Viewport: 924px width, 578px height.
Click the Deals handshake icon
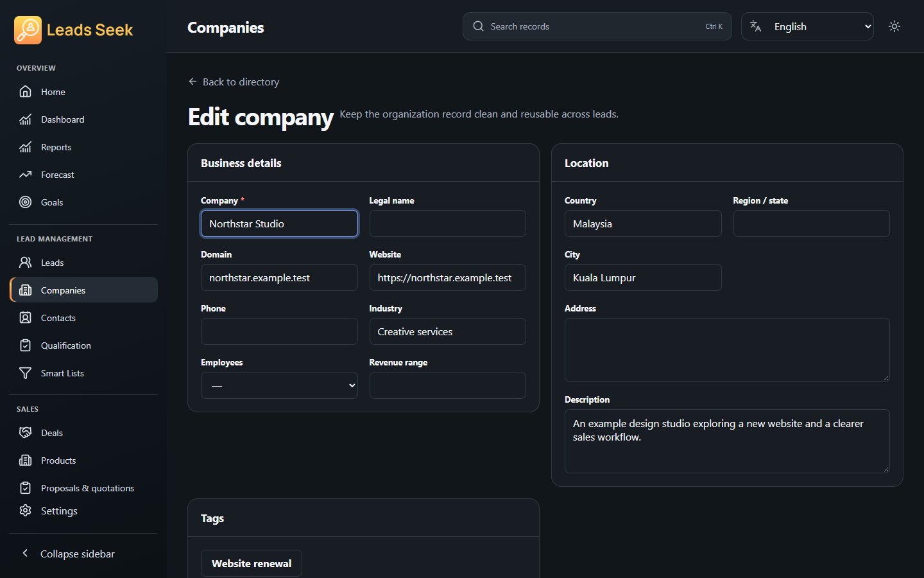pos(25,433)
